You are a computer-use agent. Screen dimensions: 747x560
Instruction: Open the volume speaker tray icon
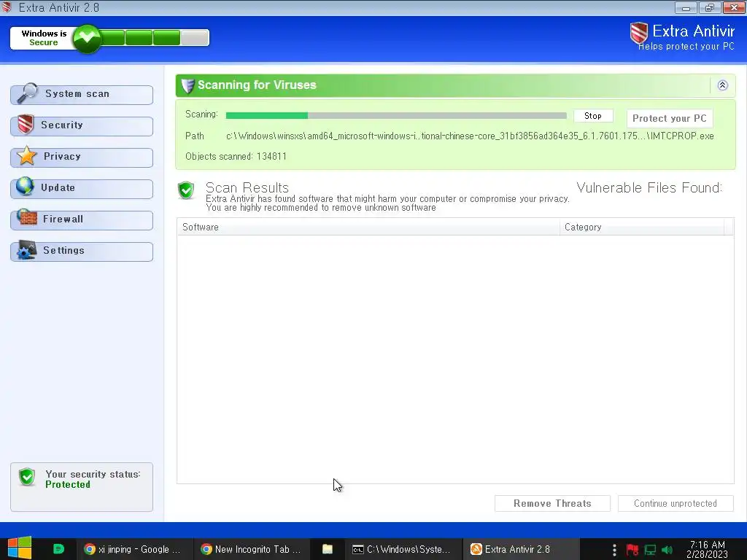click(667, 550)
